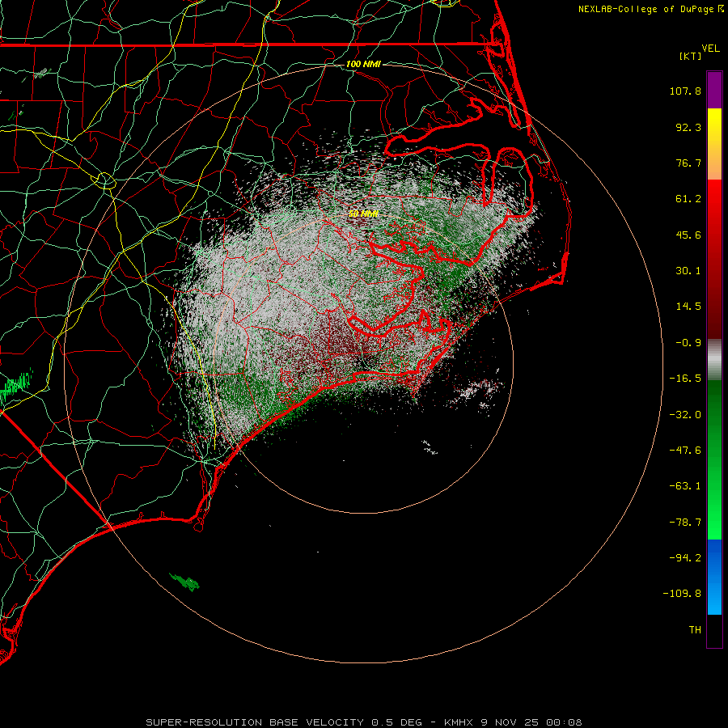Click the purple segment of the color bar

[x=714, y=90]
